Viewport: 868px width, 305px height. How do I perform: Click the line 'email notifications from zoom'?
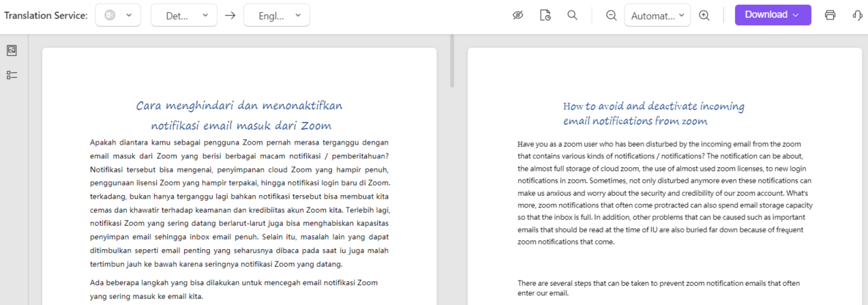coord(635,121)
